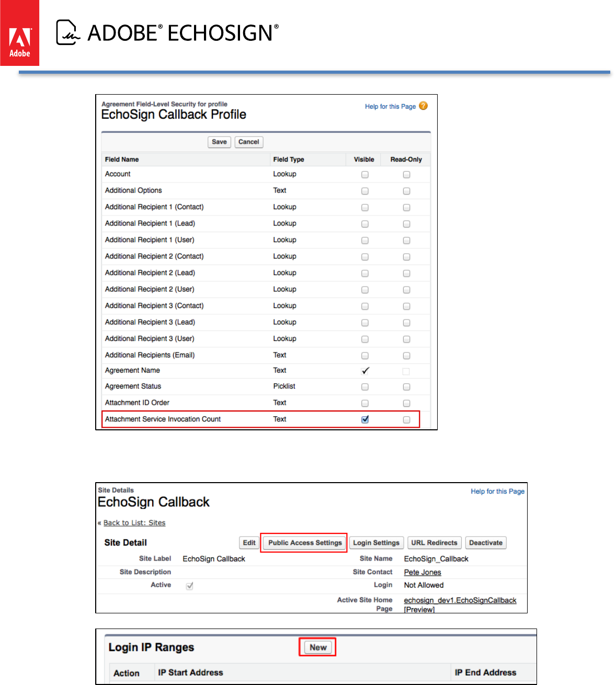Click the IP End Address column header
616x685 pixels.
(485, 673)
